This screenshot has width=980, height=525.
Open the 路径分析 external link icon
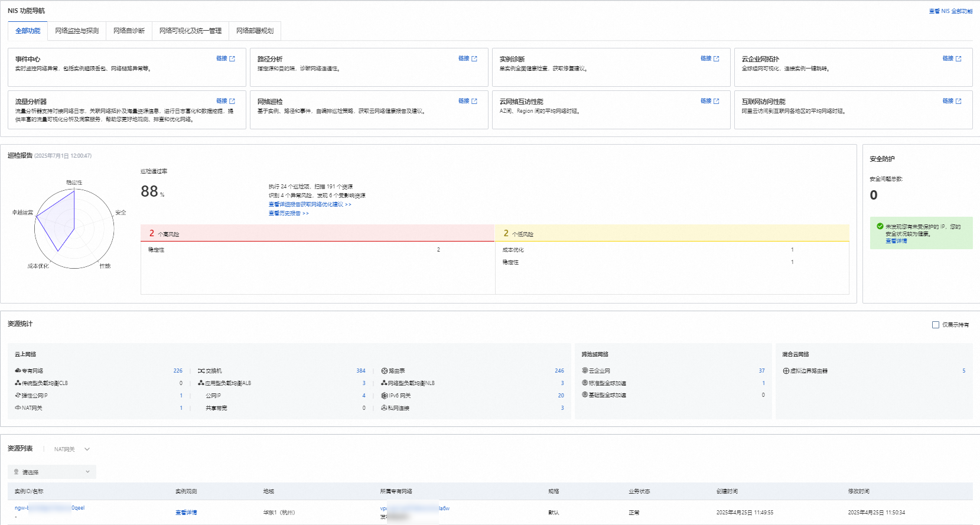click(474, 58)
